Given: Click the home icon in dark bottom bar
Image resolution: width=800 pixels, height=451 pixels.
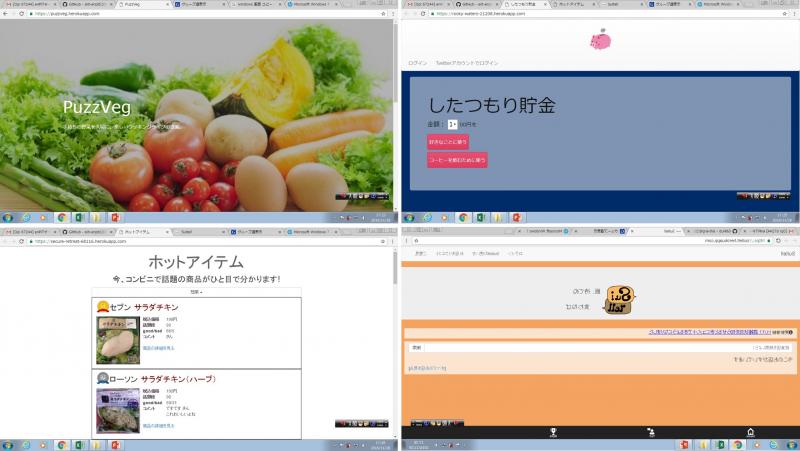Looking at the screenshot, I should pyautogui.click(x=750, y=432).
